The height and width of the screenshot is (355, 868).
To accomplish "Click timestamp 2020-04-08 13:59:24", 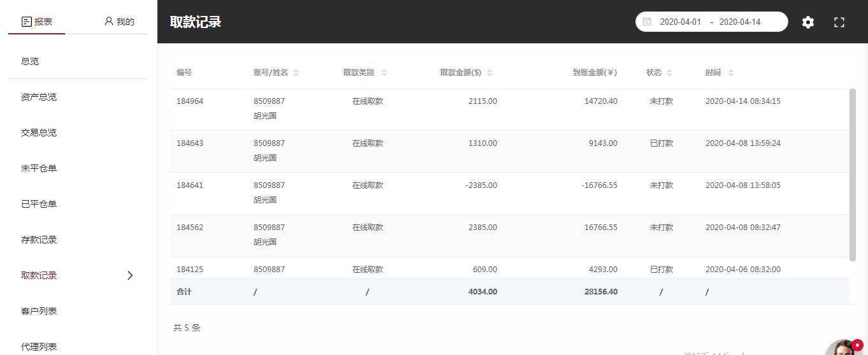I will pos(743,143).
